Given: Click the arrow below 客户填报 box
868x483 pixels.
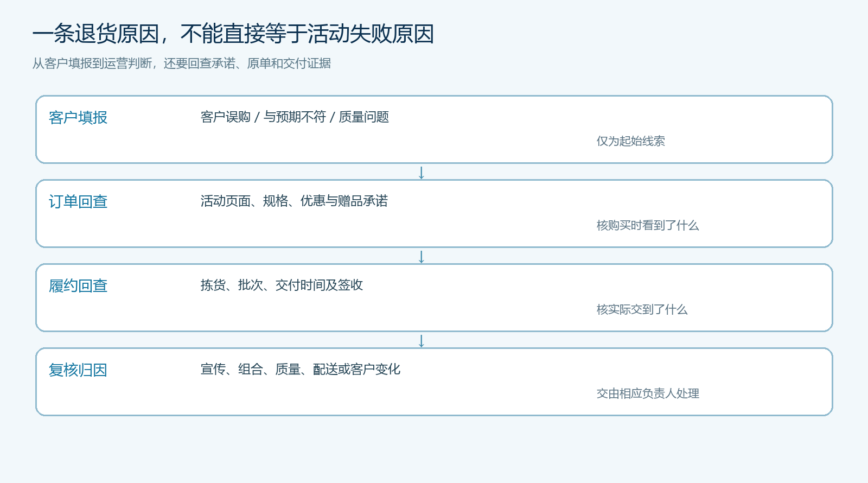Looking at the screenshot, I should coord(422,173).
